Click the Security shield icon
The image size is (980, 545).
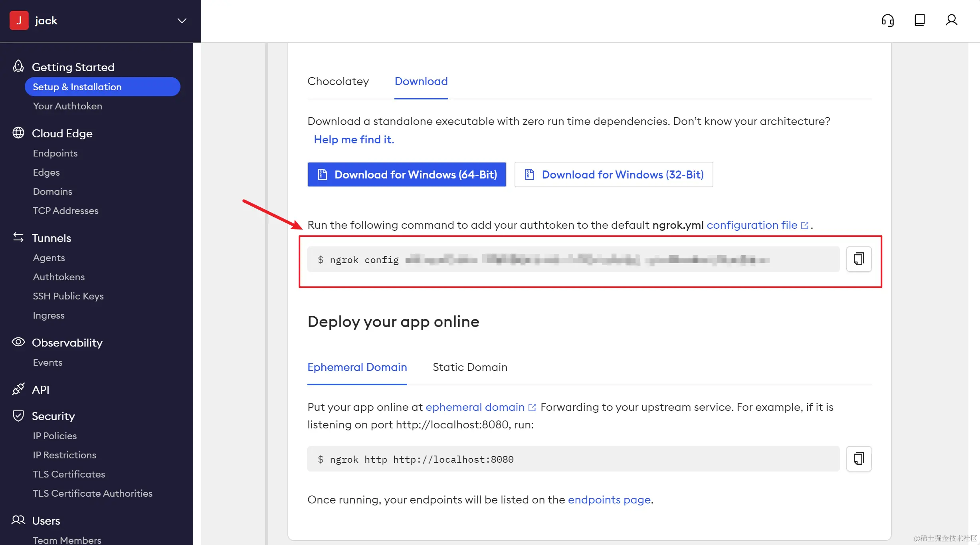tap(18, 416)
